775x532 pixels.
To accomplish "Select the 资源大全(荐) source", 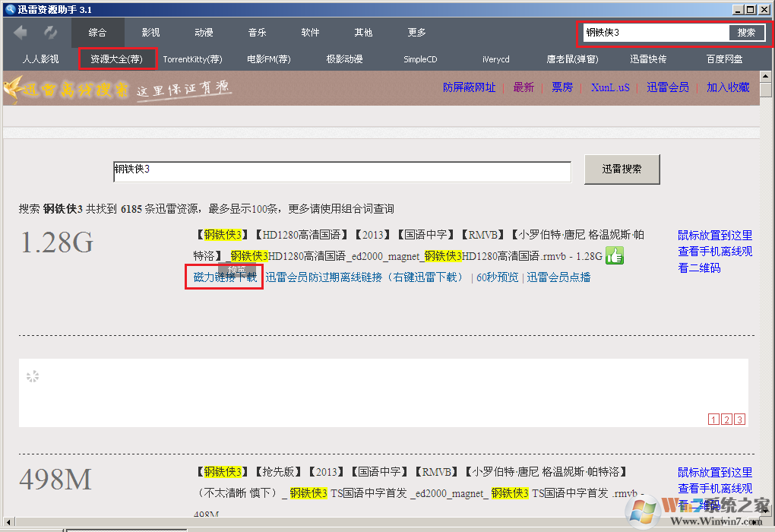I will (117, 59).
